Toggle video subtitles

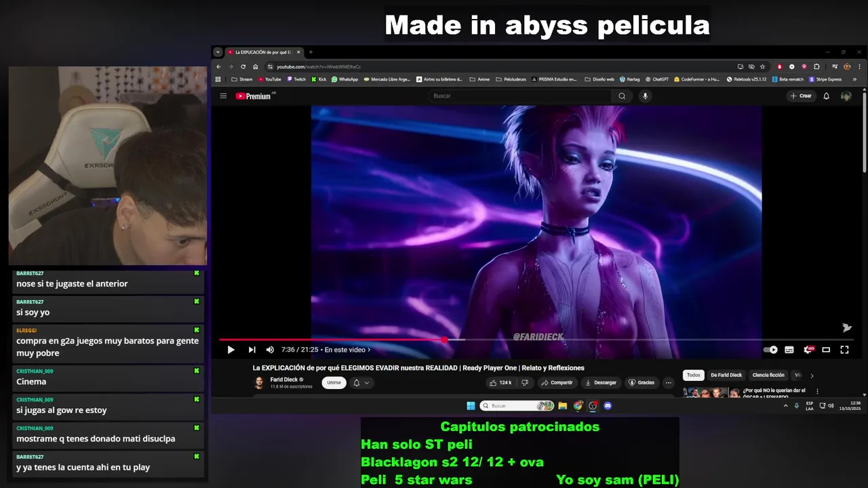[789, 350]
